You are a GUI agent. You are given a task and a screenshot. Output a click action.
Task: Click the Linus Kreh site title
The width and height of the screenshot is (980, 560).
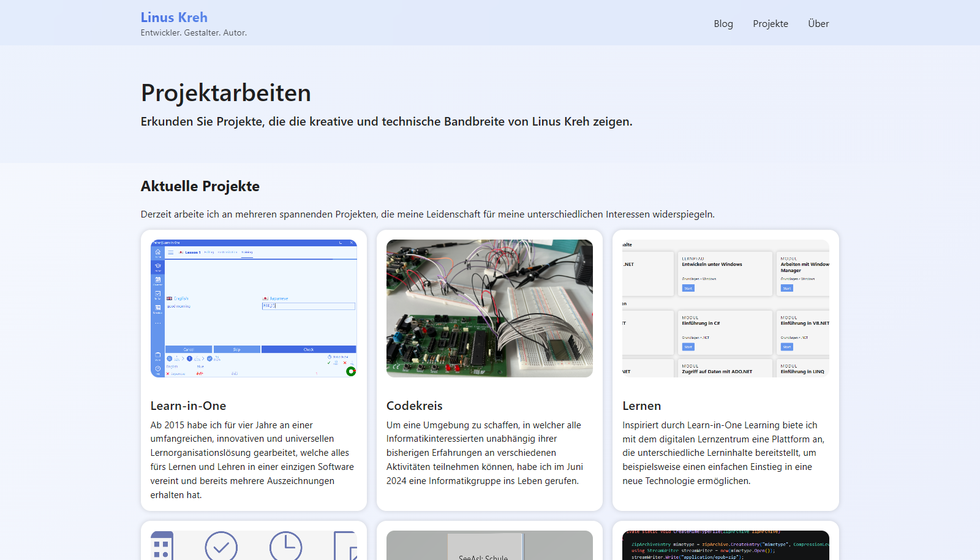(174, 17)
